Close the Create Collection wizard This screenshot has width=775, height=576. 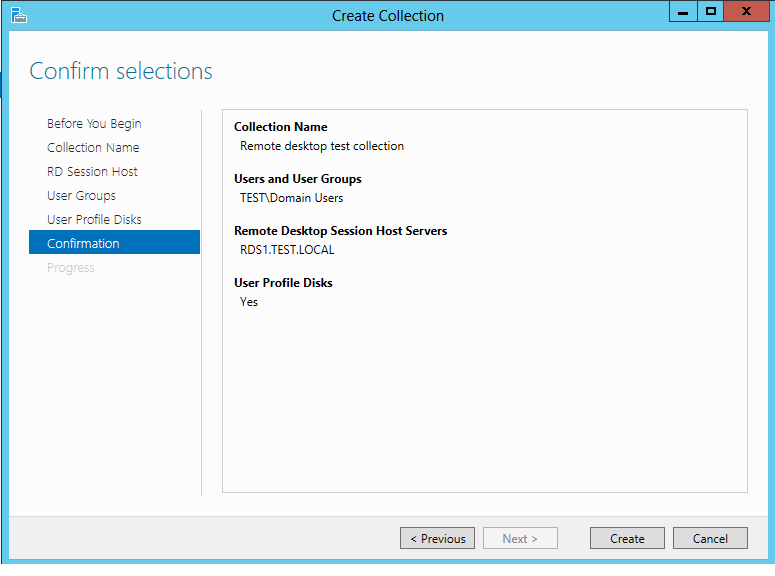746,11
